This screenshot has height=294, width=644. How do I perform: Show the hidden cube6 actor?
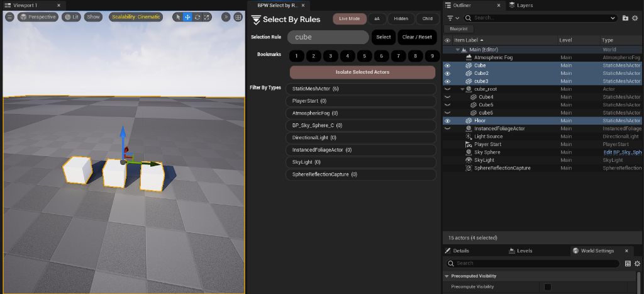pyautogui.click(x=448, y=113)
